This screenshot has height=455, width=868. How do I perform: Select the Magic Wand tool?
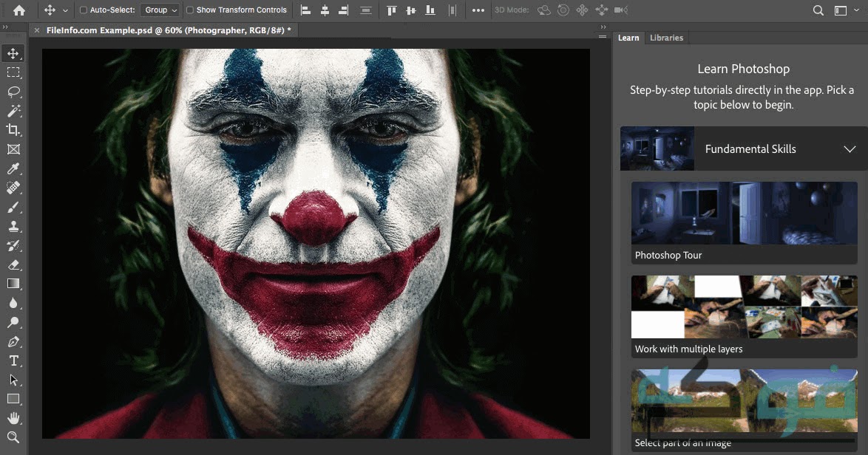(x=13, y=111)
